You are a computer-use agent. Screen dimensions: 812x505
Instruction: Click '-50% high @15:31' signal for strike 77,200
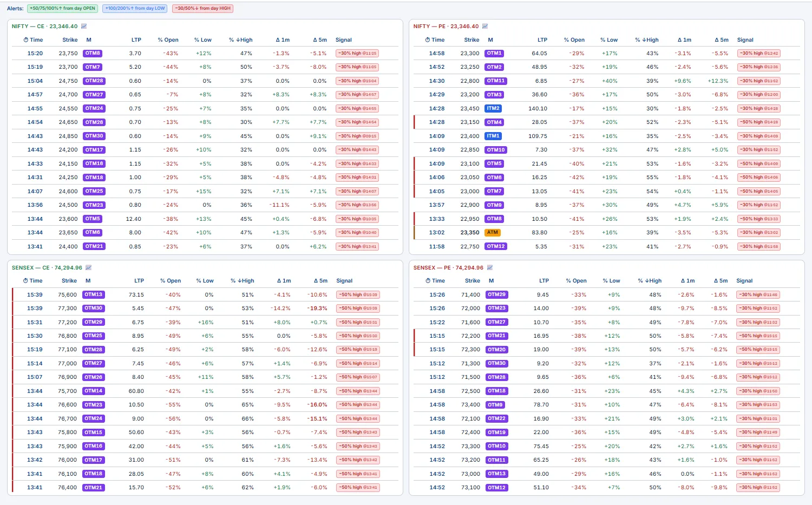358,322
